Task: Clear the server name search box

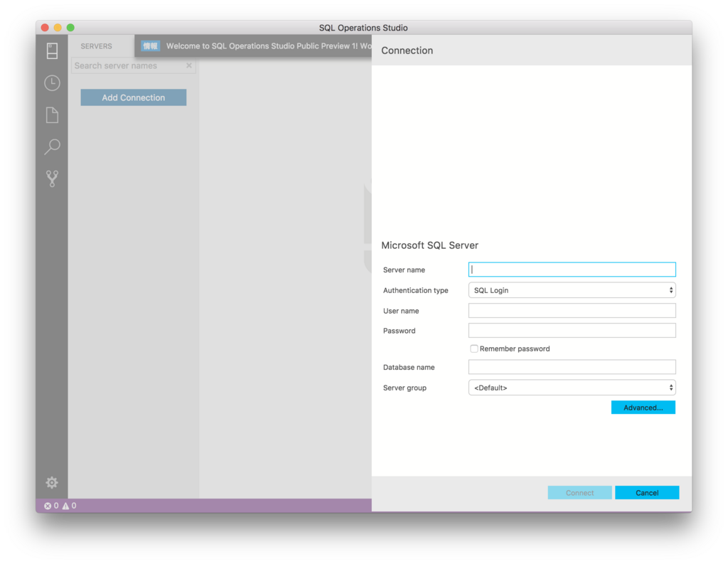Action: (189, 65)
